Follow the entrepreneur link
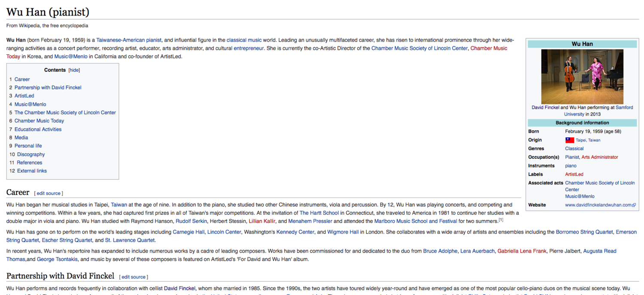 tap(249, 48)
